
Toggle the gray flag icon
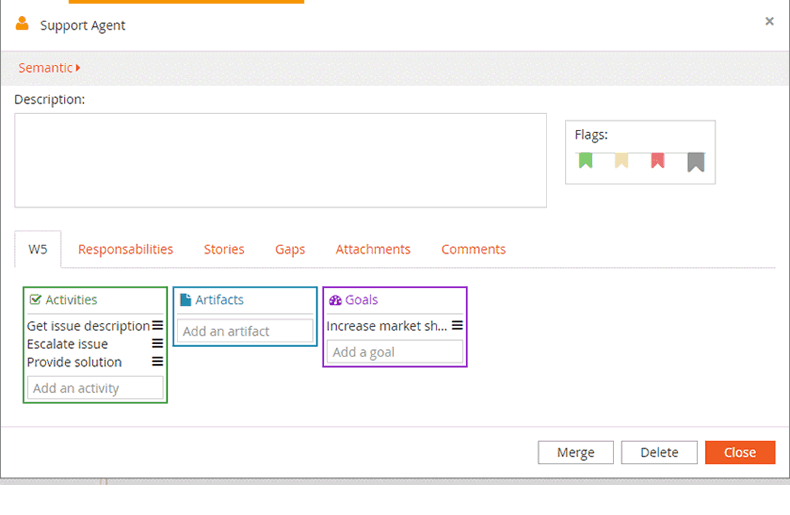tap(696, 162)
